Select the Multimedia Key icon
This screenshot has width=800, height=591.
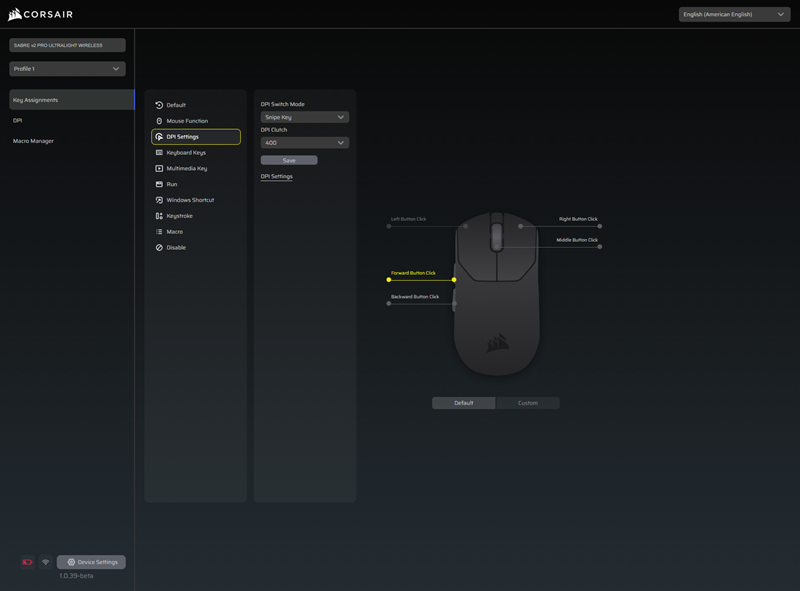159,168
